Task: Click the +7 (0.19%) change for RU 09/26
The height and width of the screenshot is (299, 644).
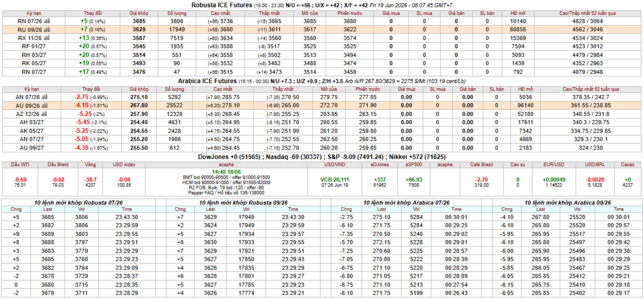Action: (93, 30)
